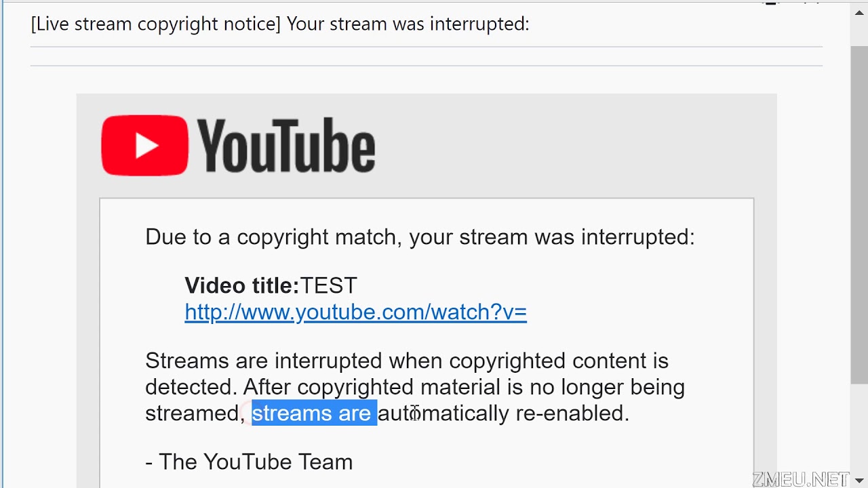
Task: Click "[Live stream copyright notice]" in the subject
Action: pos(155,24)
